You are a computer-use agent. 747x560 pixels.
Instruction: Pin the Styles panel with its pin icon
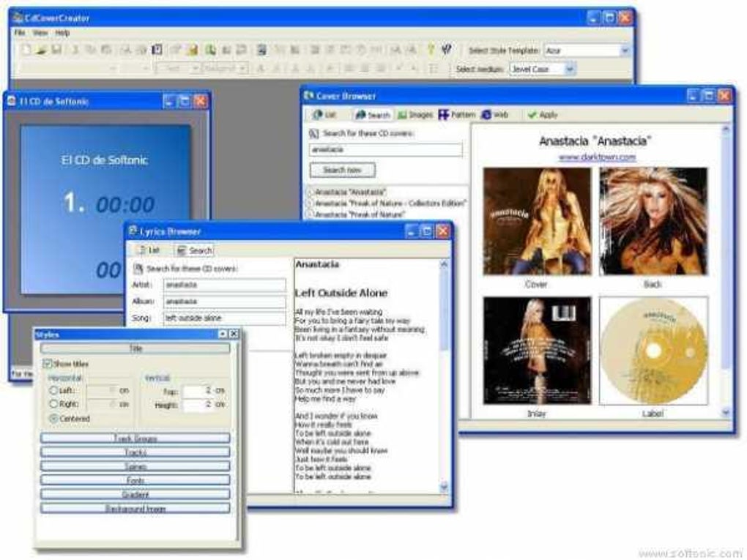(x=223, y=334)
